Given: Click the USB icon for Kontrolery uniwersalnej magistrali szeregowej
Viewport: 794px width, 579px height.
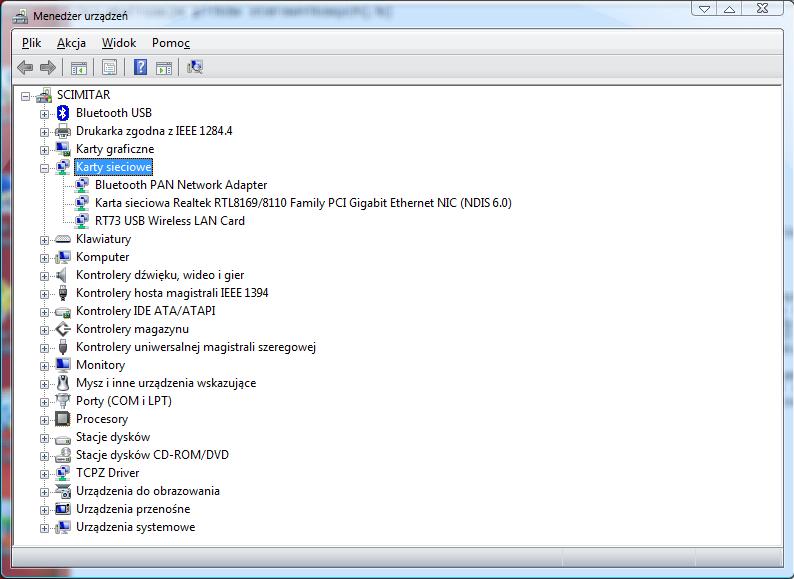Looking at the screenshot, I should tap(63, 348).
